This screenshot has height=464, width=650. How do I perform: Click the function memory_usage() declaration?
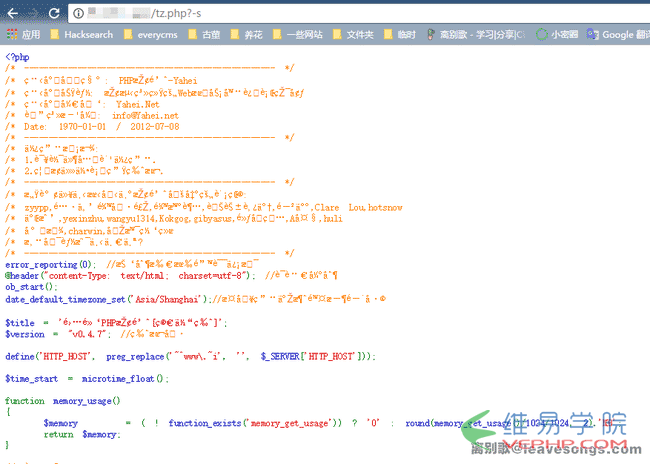click(63, 401)
